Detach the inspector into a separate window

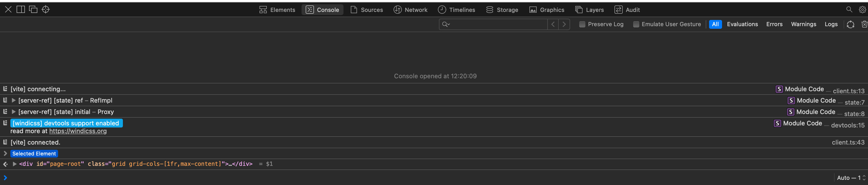coord(33,9)
